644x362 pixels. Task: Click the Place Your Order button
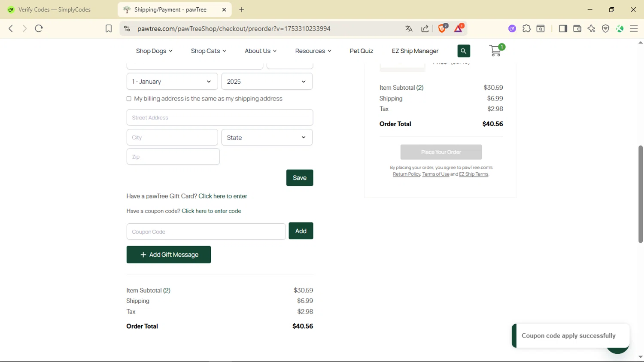point(441,152)
